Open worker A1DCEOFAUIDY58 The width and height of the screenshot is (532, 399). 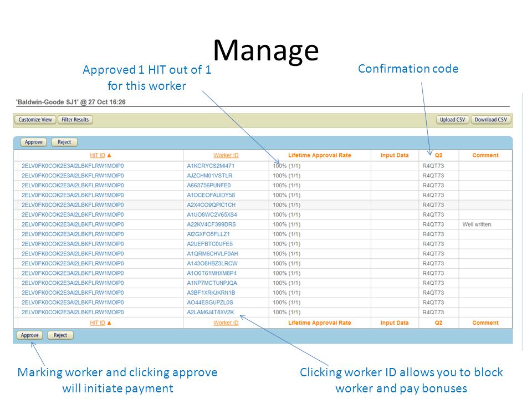[211, 196]
